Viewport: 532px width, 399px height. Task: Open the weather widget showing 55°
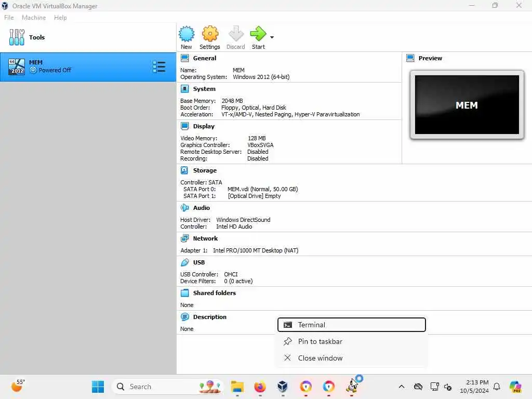18,386
